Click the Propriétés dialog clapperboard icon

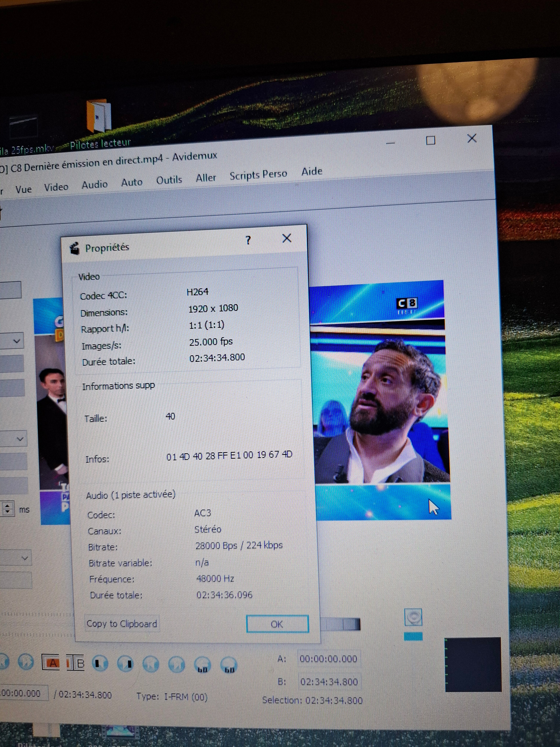pyautogui.click(x=74, y=248)
